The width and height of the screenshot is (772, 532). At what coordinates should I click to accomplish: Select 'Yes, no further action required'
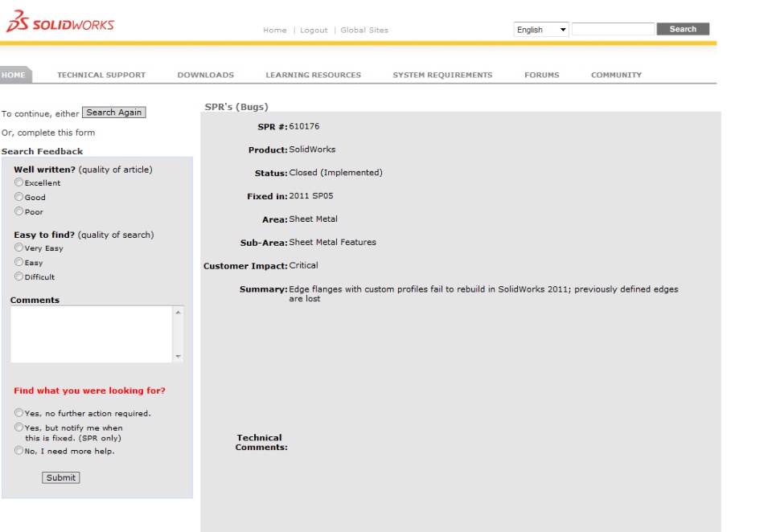coord(18,412)
